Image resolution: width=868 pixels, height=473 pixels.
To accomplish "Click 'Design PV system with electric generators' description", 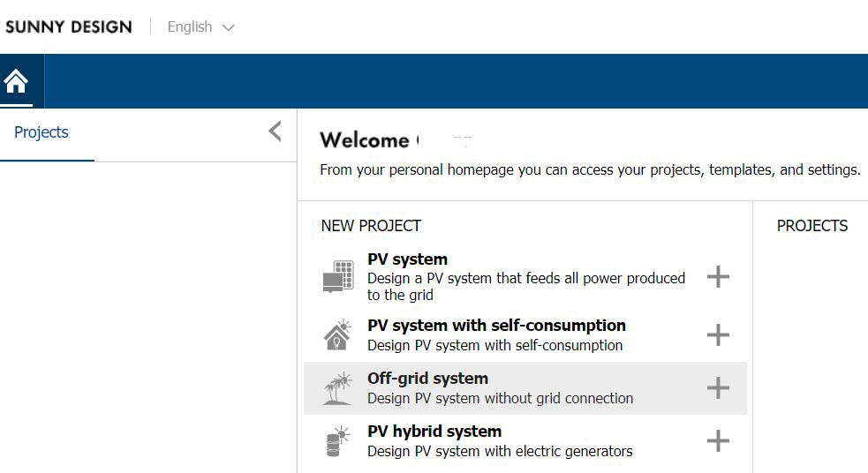I will pyautogui.click(x=500, y=451).
